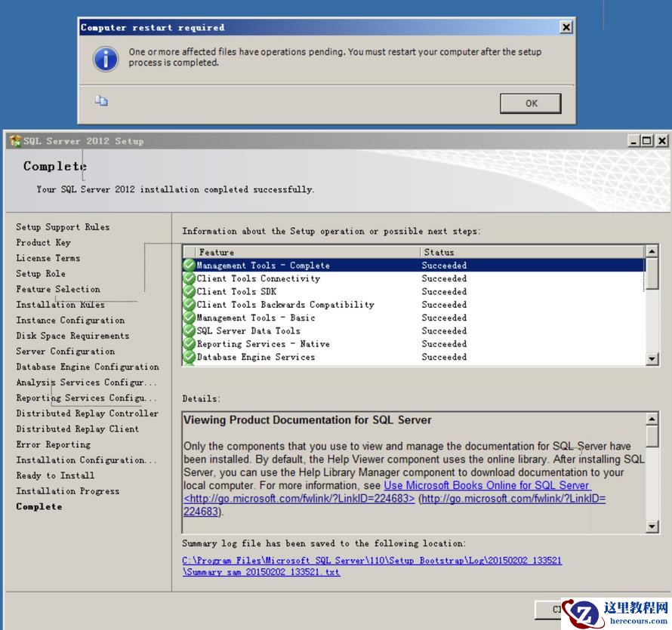
Task: Click Setup Support Rules step
Action: point(63,227)
